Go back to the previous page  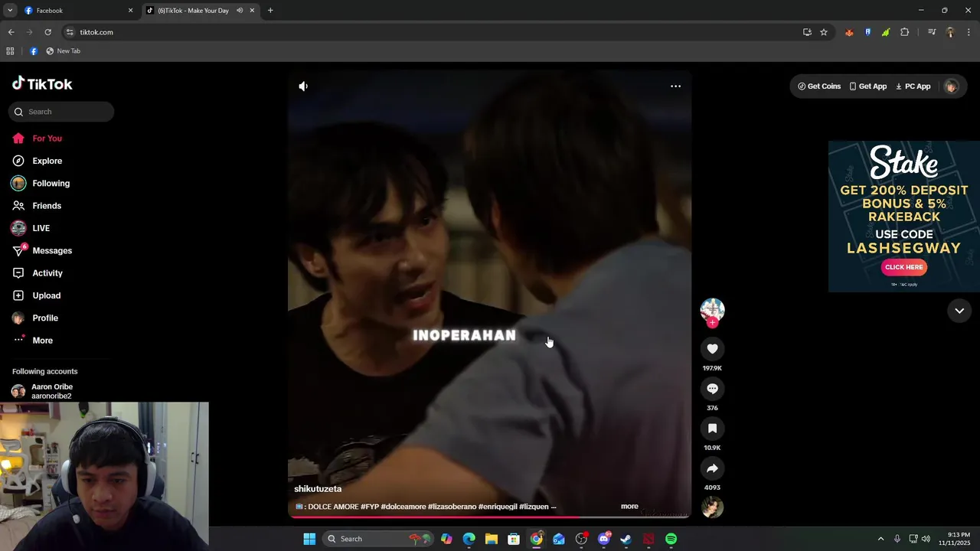coord(11,32)
